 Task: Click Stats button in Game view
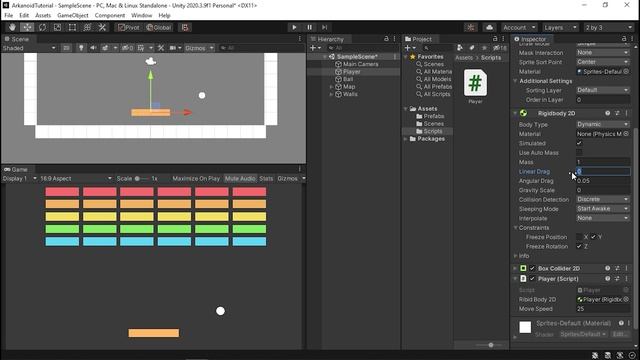[266, 178]
